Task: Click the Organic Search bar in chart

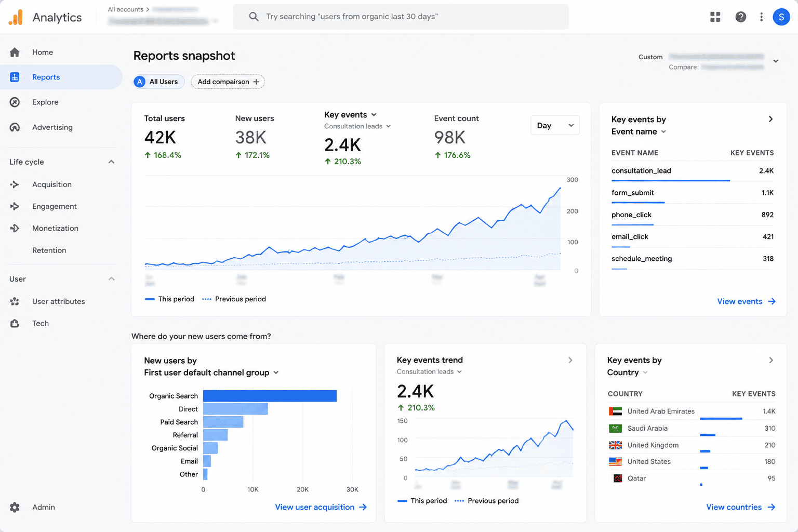Action: (270, 396)
